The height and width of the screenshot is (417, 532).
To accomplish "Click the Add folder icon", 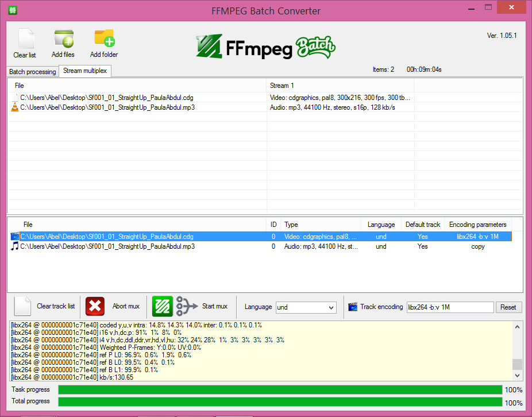I will click(105, 38).
